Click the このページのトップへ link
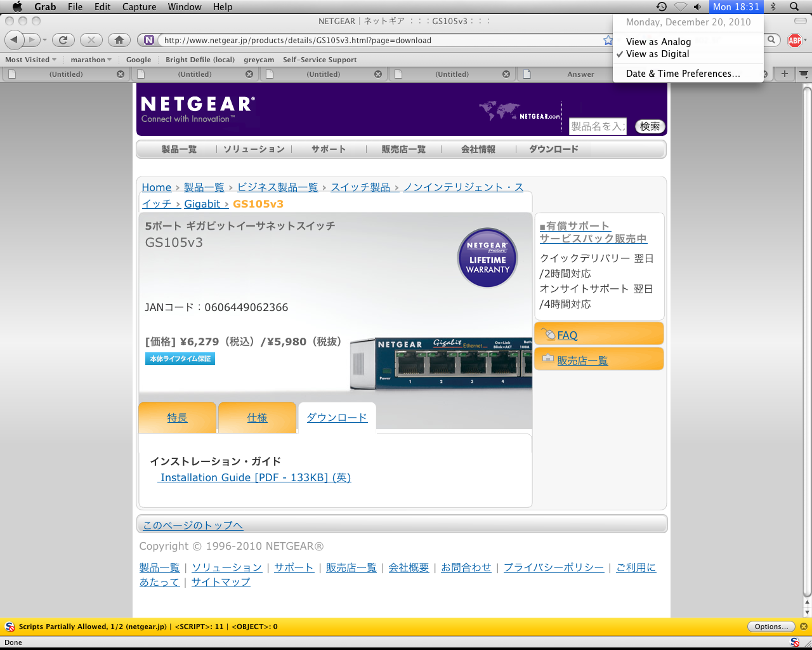 click(193, 525)
